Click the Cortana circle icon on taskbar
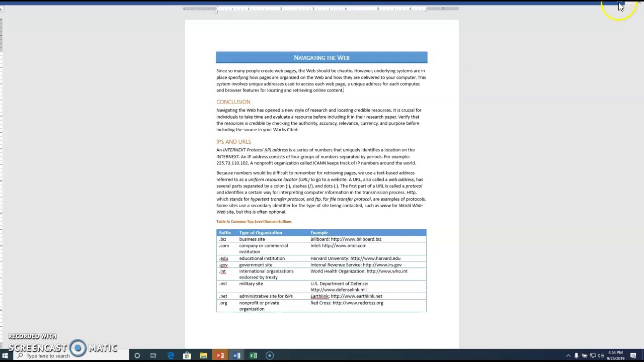 pos(137,355)
